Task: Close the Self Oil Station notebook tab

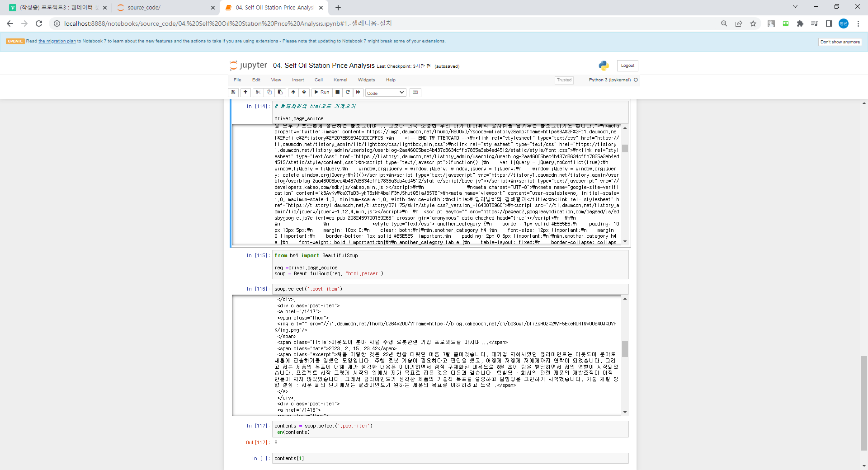Action: pos(321,8)
